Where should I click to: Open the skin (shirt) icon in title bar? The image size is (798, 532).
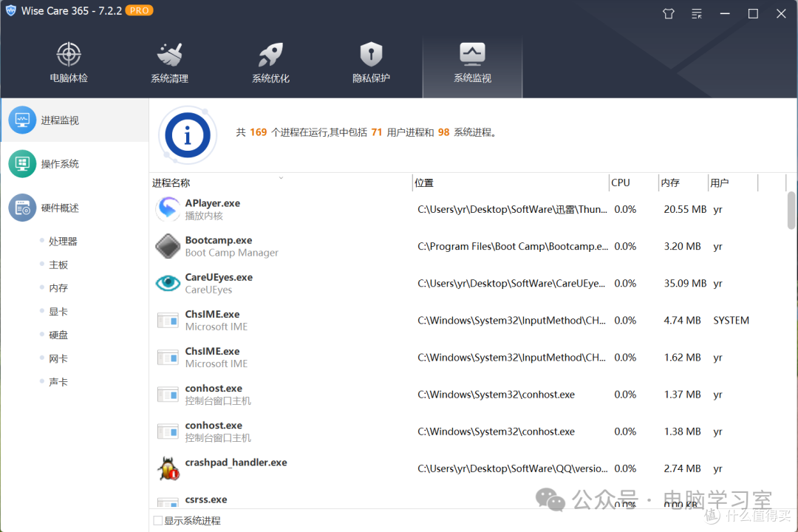[x=668, y=14]
